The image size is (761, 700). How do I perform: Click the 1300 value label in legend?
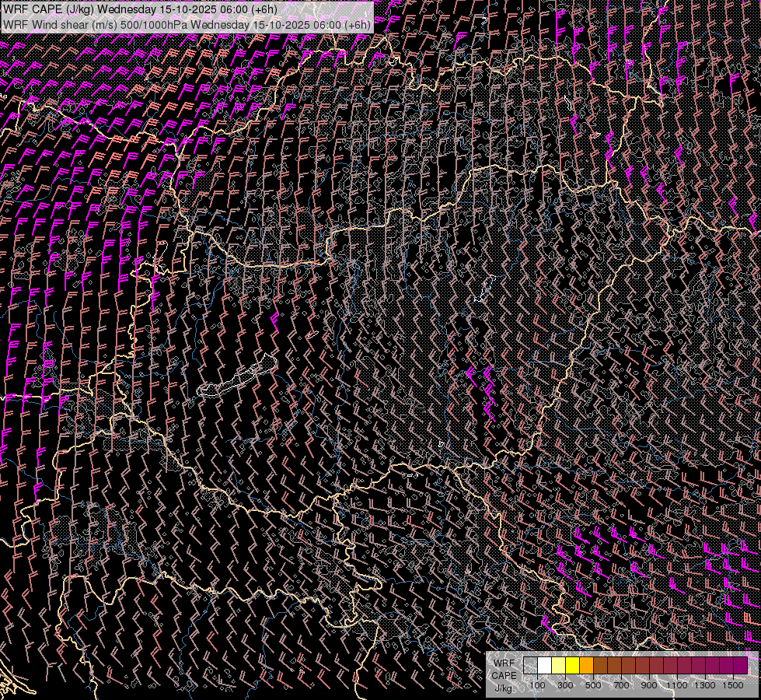click(x=705, y=685)
